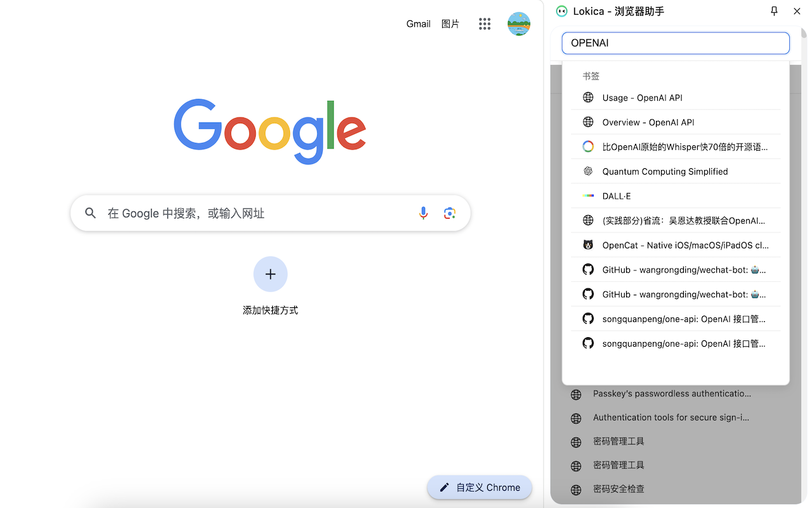Image resolution: width=812 pixels, height=508 pixels.
Task: Click the Lokica logo icon in header
Action: click(x=561, y=11)
